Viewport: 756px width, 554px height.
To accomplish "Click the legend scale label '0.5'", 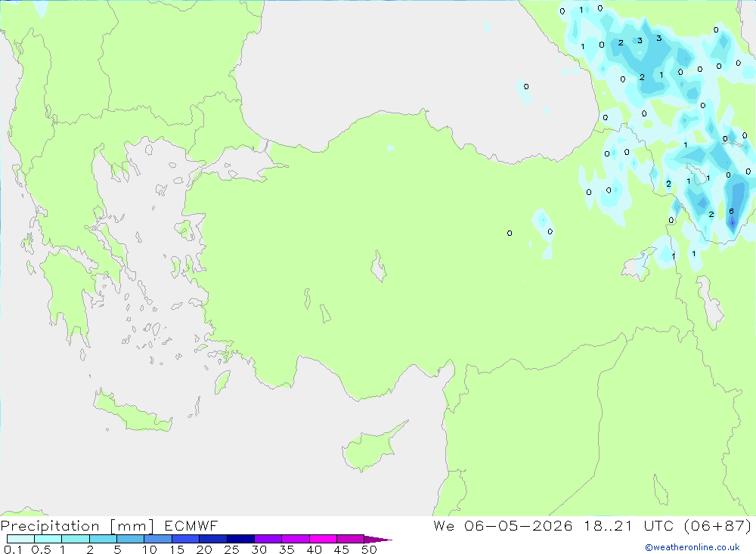I will click(x=41, y=549).
